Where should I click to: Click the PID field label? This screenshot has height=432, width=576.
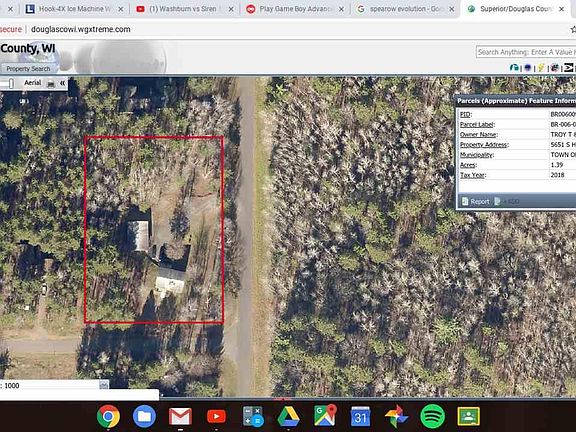click(465, 114)
